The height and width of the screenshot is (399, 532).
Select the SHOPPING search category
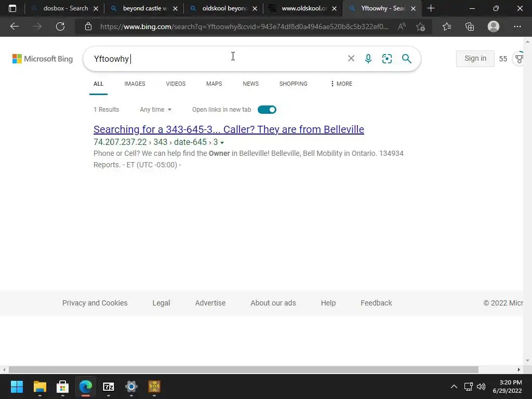(x=294, y=84)
